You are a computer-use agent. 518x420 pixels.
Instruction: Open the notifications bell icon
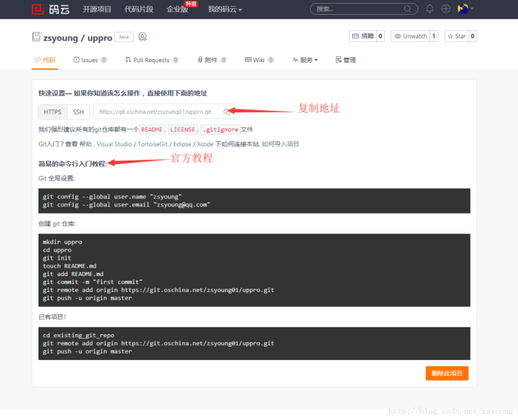pos(430,9)
